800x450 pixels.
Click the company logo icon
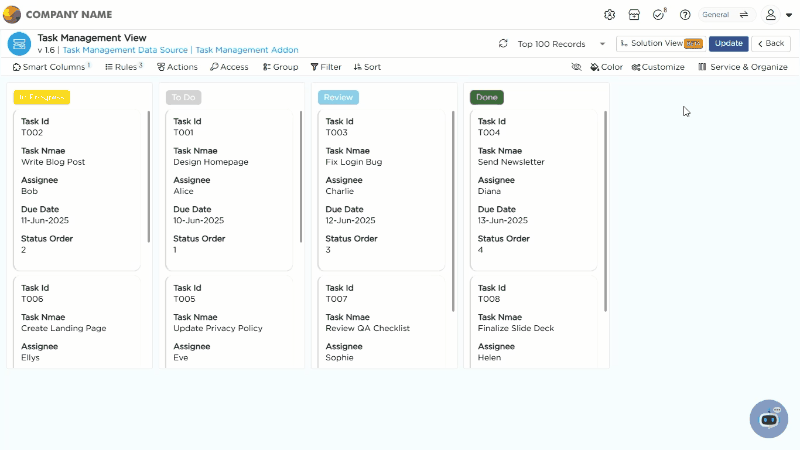[x=12, y=15]
